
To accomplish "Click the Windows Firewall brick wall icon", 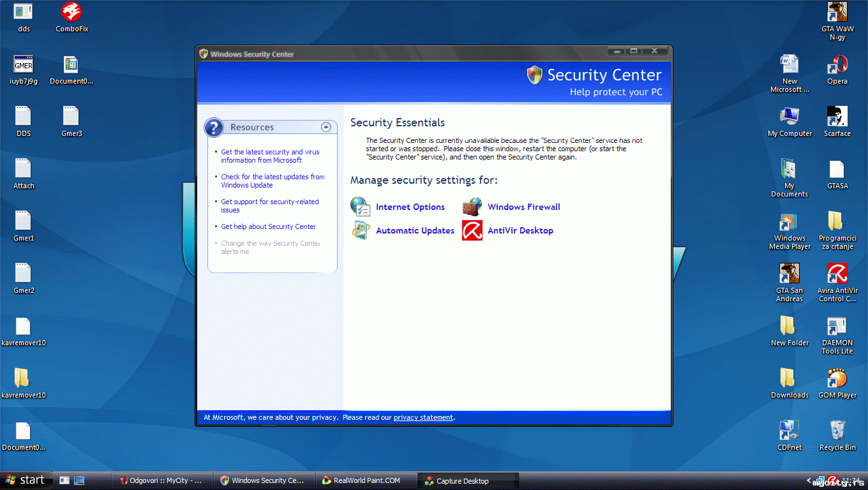I will pos(472,207).
